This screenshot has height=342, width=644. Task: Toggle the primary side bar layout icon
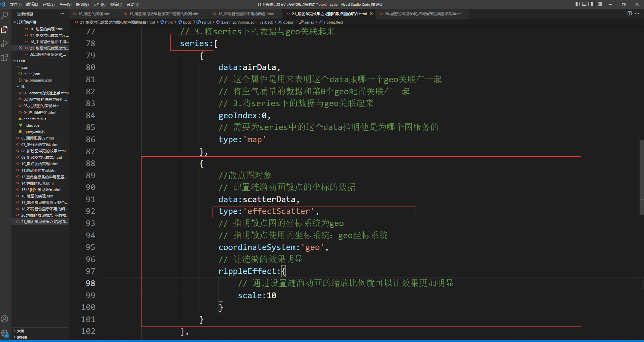pyautogui.click(x=578, y=4)
